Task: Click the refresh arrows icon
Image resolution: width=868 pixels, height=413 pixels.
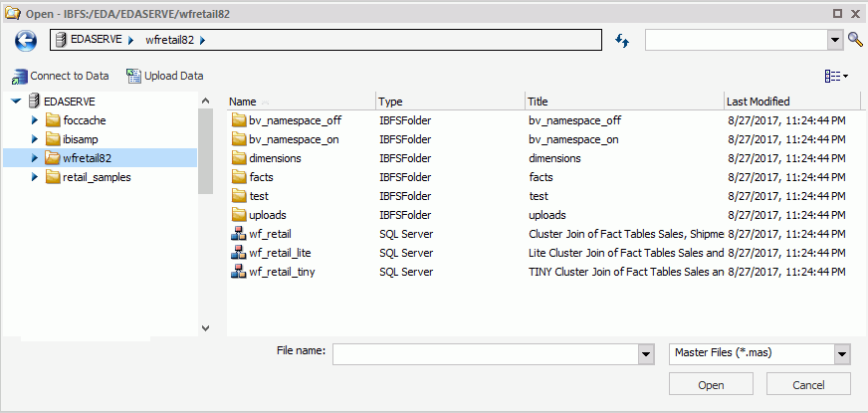Action: tap(623, 40)
